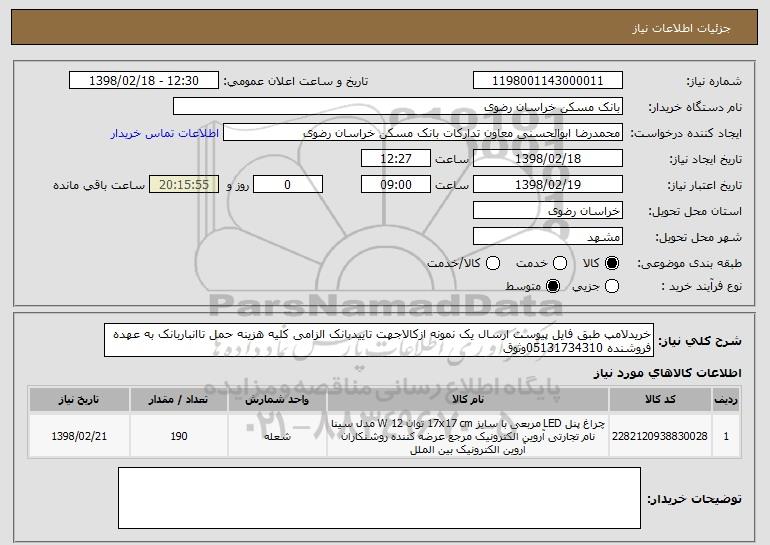Click the نام کالا column header
Image resolution: width=770 pixels, height=545 pixels.
(468, 399)
